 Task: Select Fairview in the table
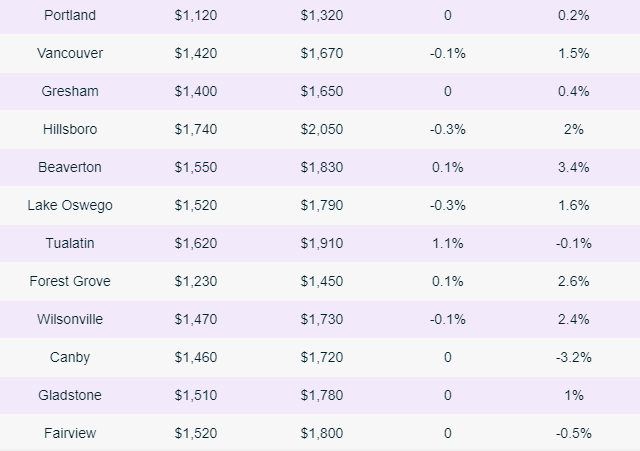(x=70, y=433)
